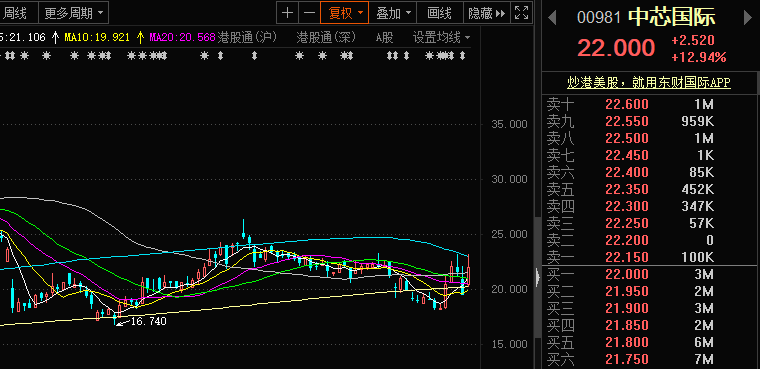Screen dimensions: 760x369
Task: Click the 中芯国际 stock name
Action: click(672, 17)
